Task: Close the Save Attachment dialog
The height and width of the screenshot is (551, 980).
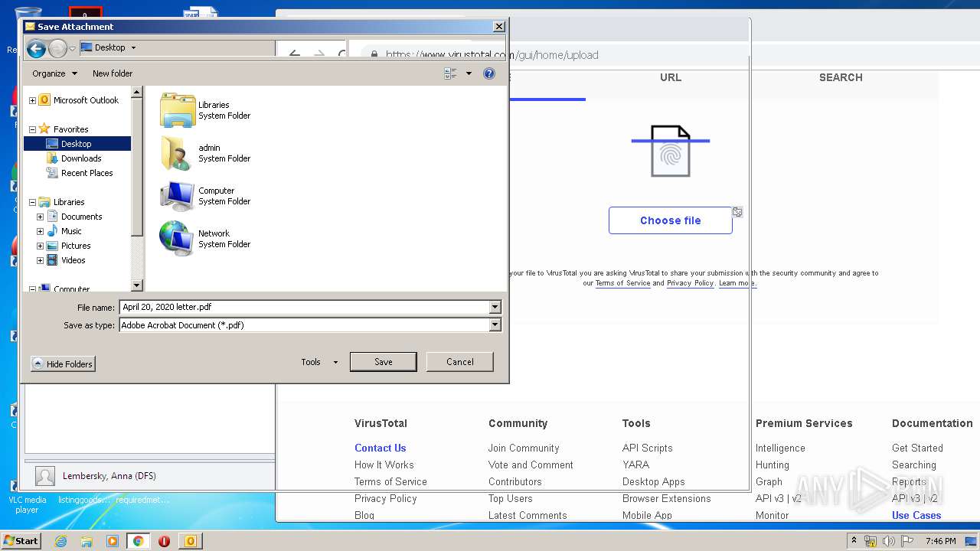Action: [x=499, y=27]
